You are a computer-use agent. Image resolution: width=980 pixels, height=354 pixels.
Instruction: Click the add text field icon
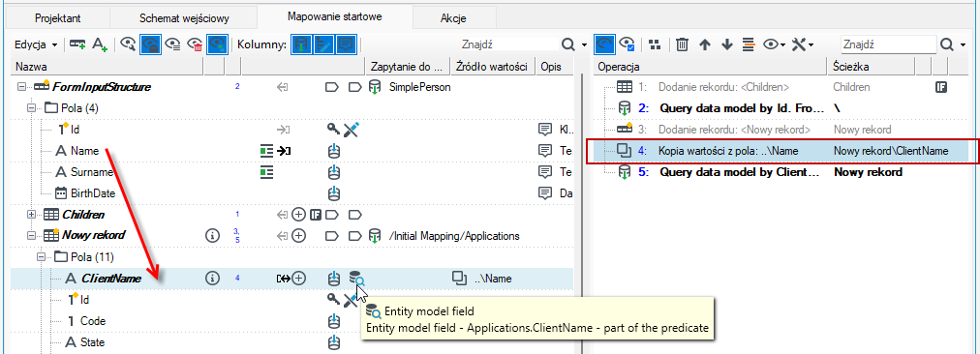point(101,44)
